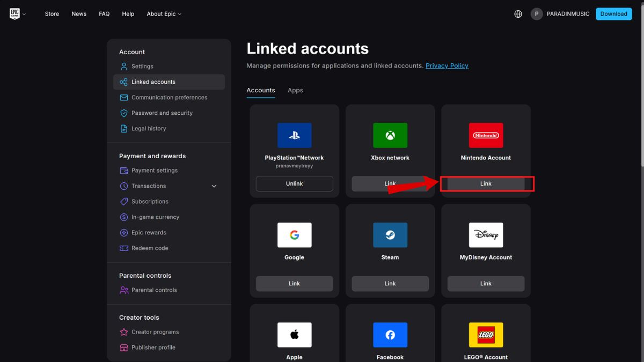Screen dimensions: 644x362
Task: Link the Nintendo Account
Action: click(486, 183)
